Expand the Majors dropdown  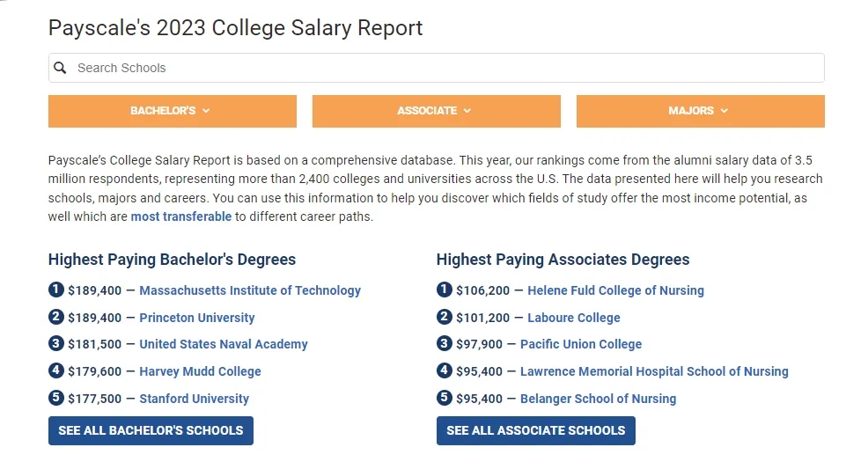tap(700, 111)
